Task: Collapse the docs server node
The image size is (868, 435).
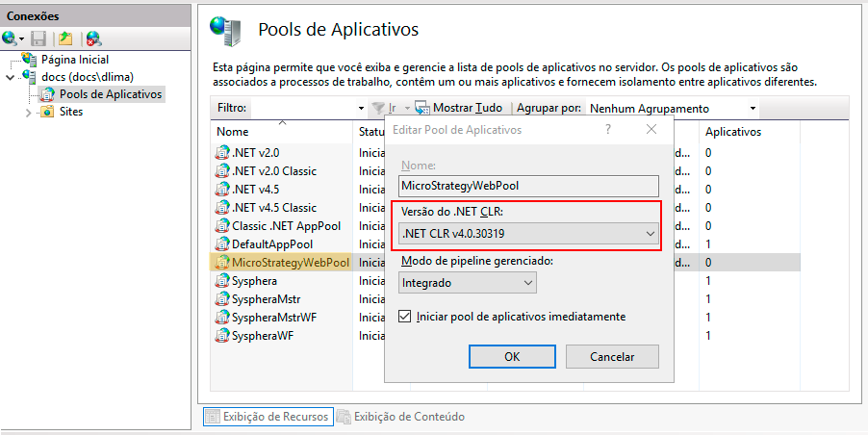Action: point(10,77)
